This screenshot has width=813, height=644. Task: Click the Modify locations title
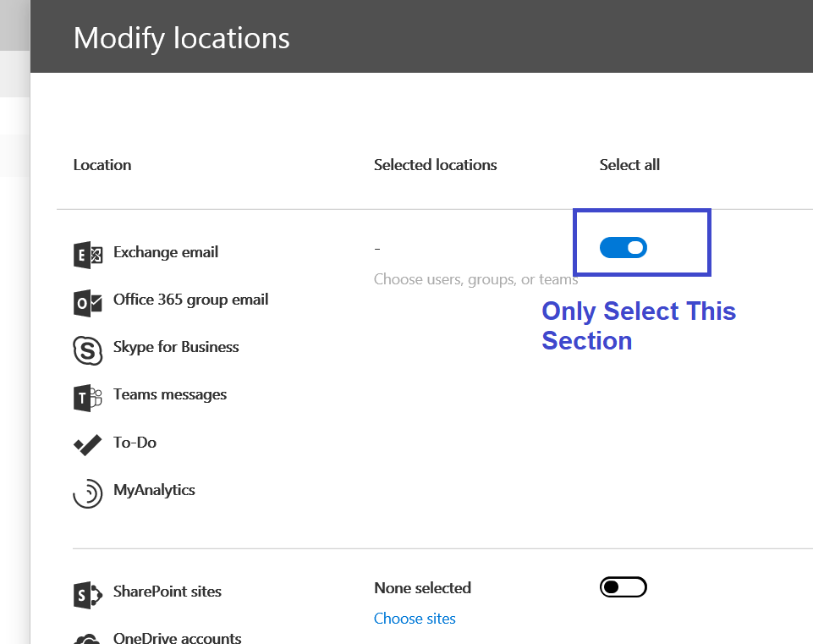pos(182,38)
